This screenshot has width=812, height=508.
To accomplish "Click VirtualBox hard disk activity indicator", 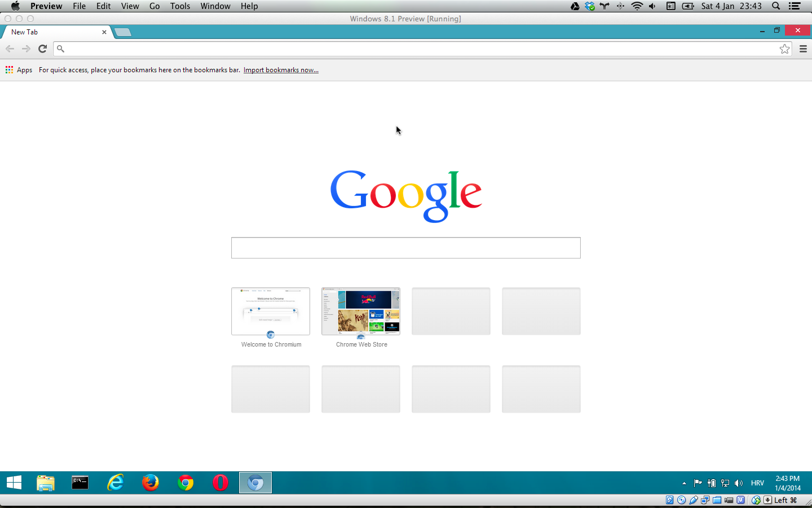I will tap(670, 500).
